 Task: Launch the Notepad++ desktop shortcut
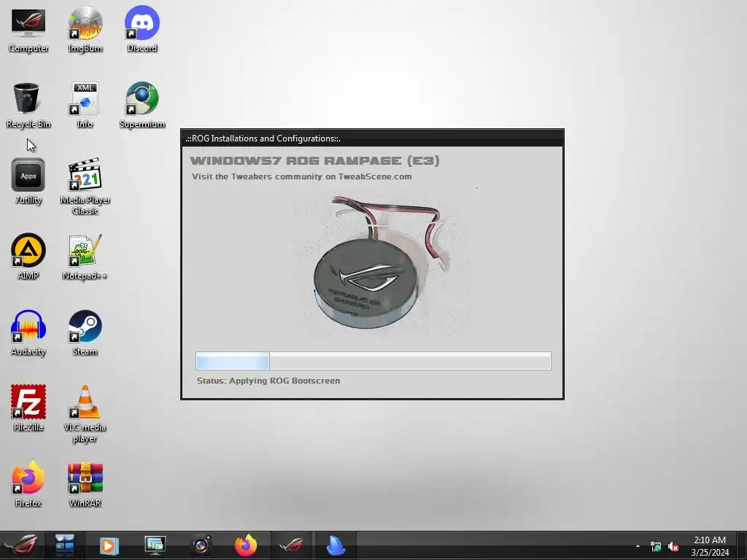click(x=85, y=257)
